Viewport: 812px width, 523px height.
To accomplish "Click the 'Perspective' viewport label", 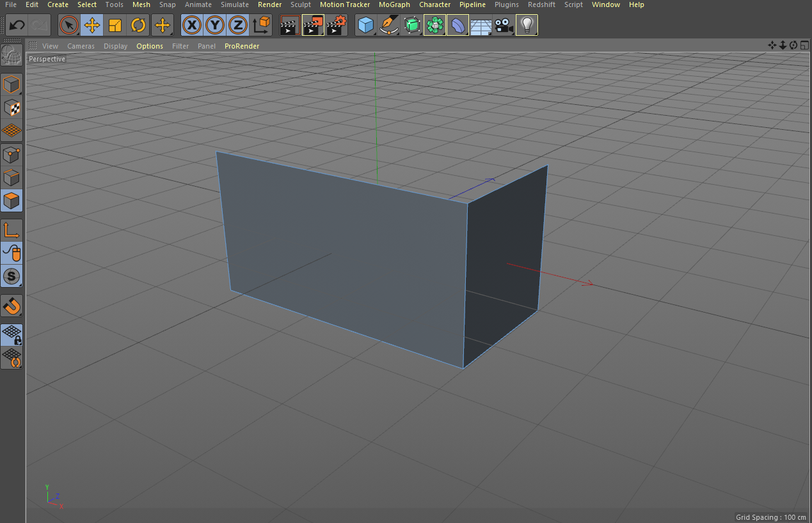I will [x=47, y=59].
